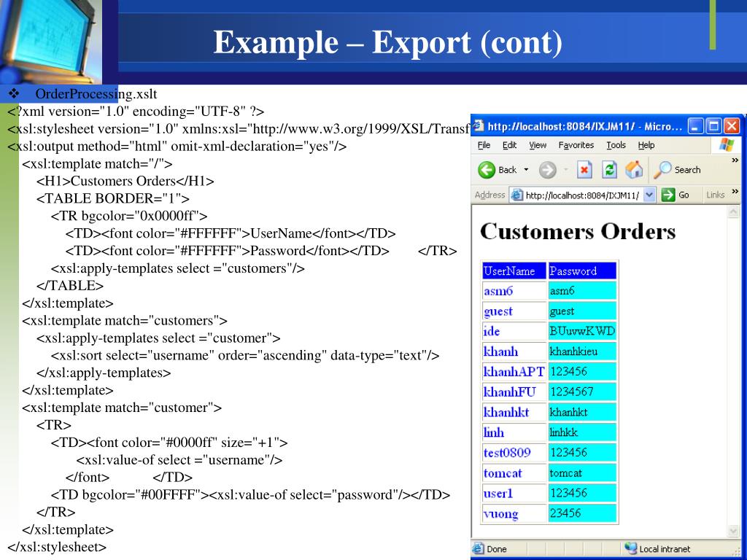Image resolution: width=747 pixels, height=560 pixels.
Task: Open the address bar dropdown arrow
Action: (x=649, y=194)
